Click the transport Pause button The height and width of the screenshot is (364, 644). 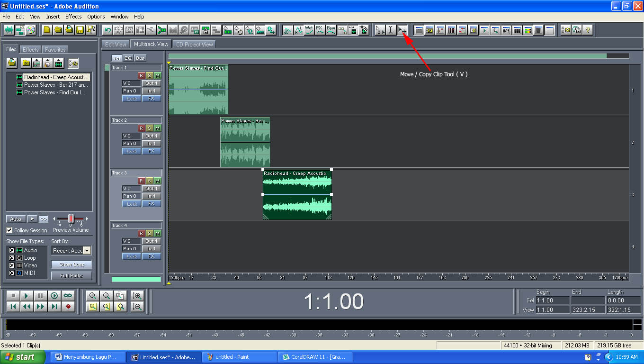[40, 296]
